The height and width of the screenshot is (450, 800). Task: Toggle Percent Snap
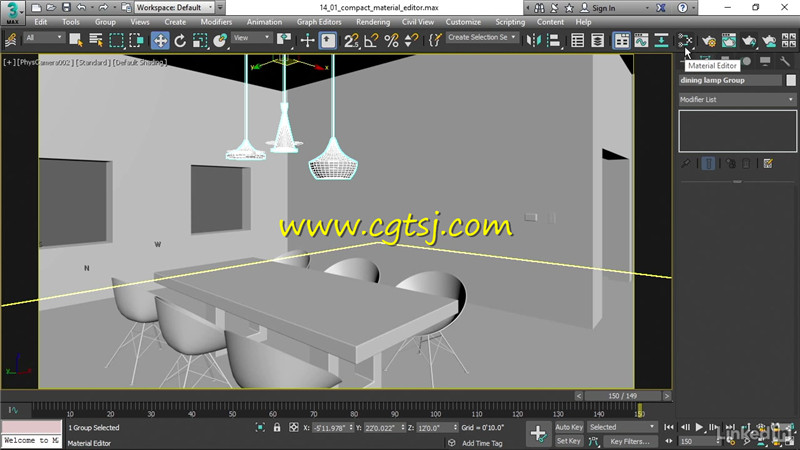point(391,40)
